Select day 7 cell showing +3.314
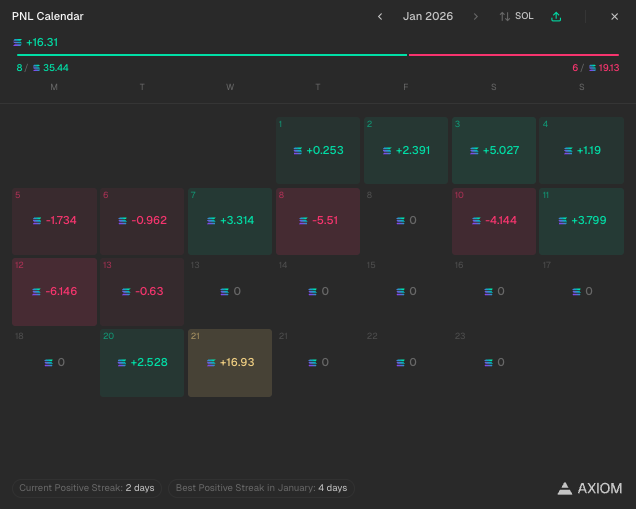Image resolution: width=636 pixels, height=509 pixels. click(230, 221)
